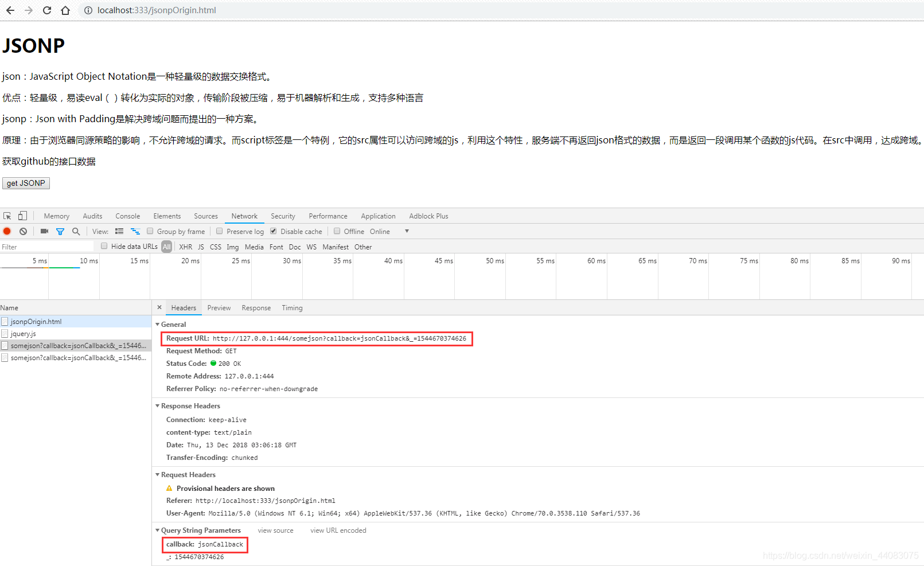Viewport: 924px width, 566px height.
Task: Open the Online throttling dropdown
Action: point(389,232)
